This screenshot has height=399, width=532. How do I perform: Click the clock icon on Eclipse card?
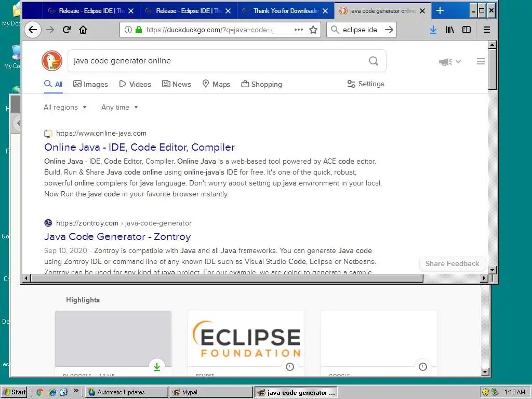point(290,367)
